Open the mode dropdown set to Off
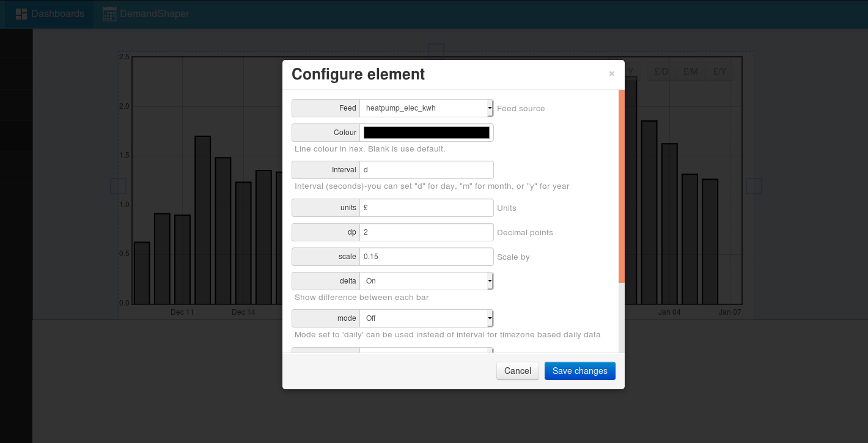The width and height of the screenshot is (868, 443). [426, 318]
